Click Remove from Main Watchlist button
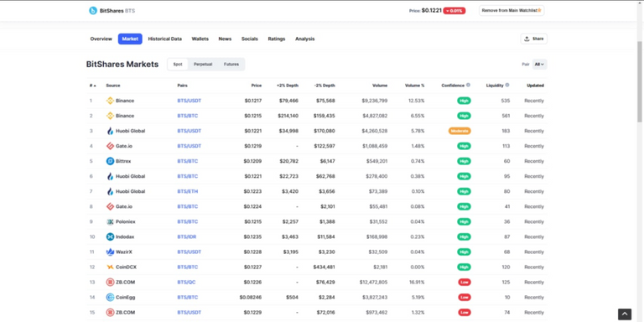Image resolution: width=644 pixels, height=322 pixels. click(x=512, y=10)
